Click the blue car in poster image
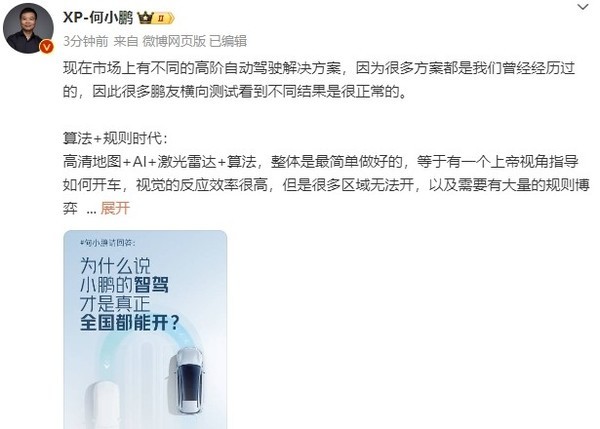 [189, 380]
